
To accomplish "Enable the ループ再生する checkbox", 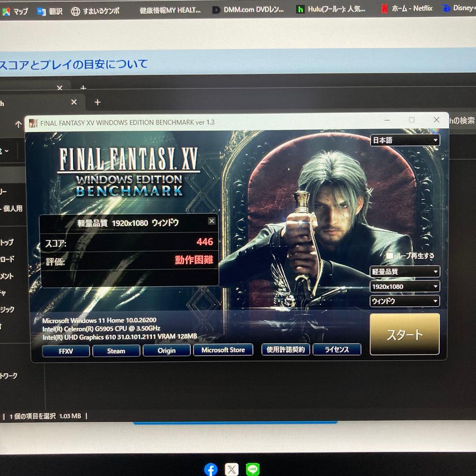I will coord(390,256).
